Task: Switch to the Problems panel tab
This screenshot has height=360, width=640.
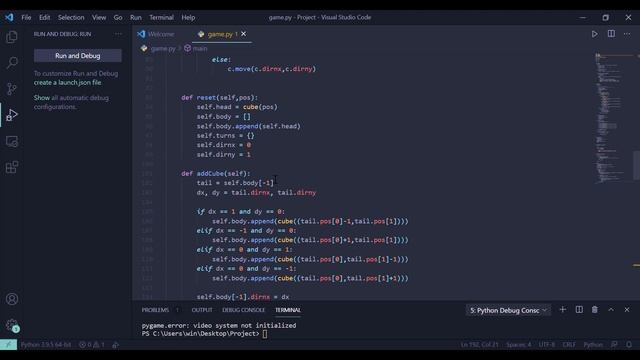Action: pos(155,310)
